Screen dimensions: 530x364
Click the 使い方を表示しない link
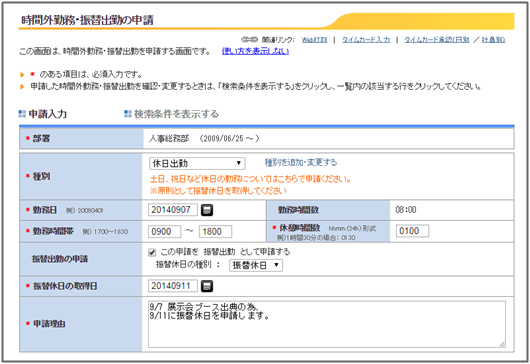tap(255, 51)
